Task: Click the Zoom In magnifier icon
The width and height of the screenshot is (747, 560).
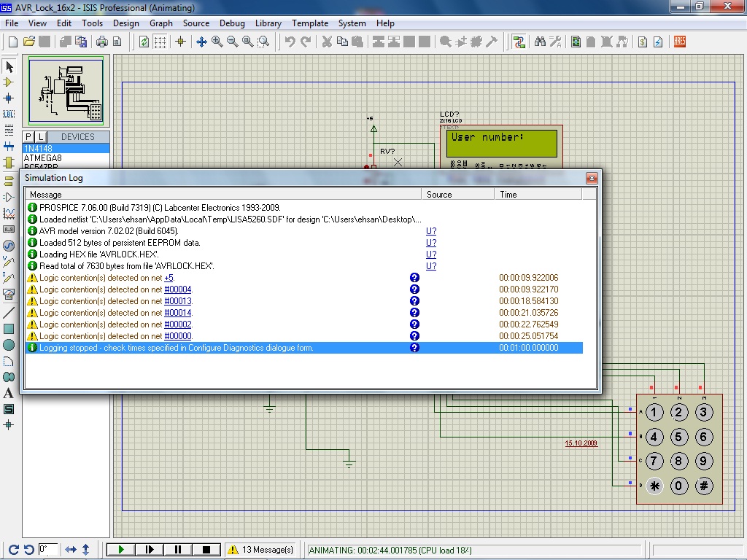Action: click(217, 42)
